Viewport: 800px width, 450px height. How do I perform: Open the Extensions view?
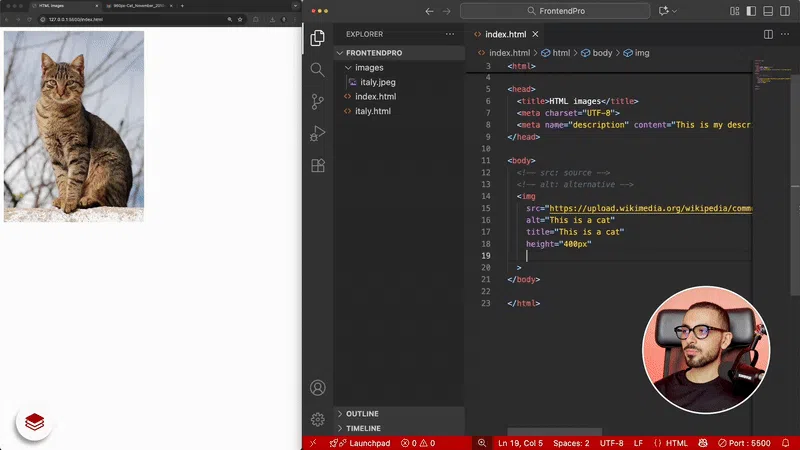tap(318, 165)
